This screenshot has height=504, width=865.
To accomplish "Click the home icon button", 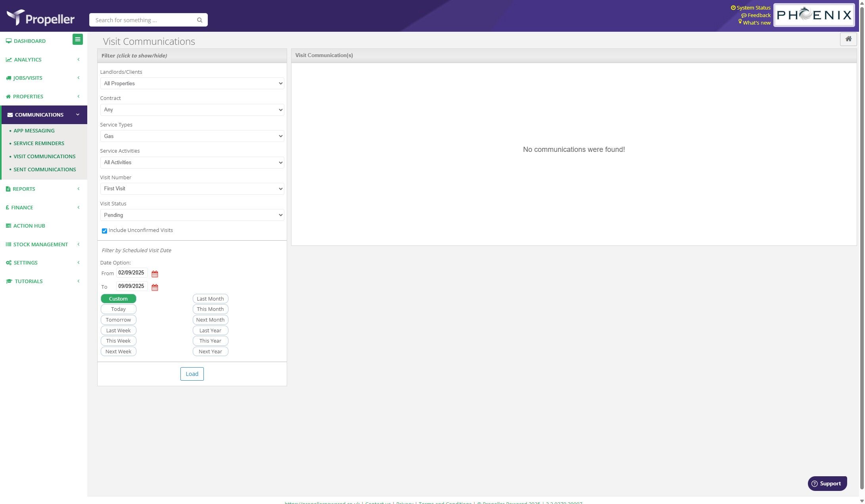I will 848,39.
